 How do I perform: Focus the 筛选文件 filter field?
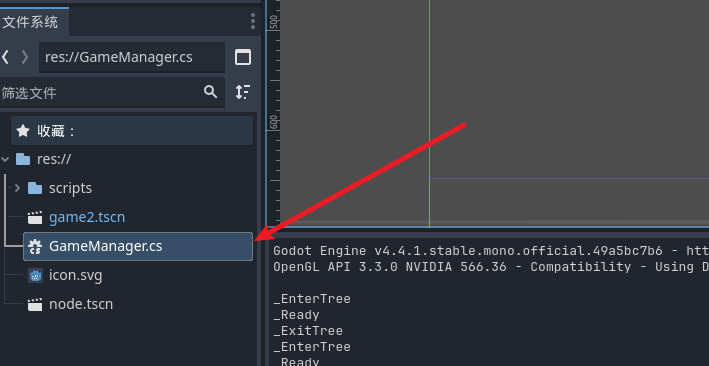(112, 92)
